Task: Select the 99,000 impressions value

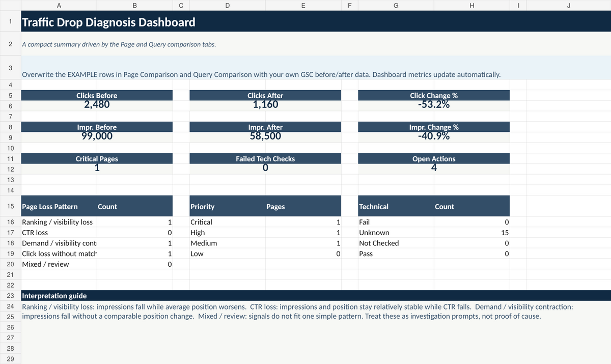Action: (97, 137)
